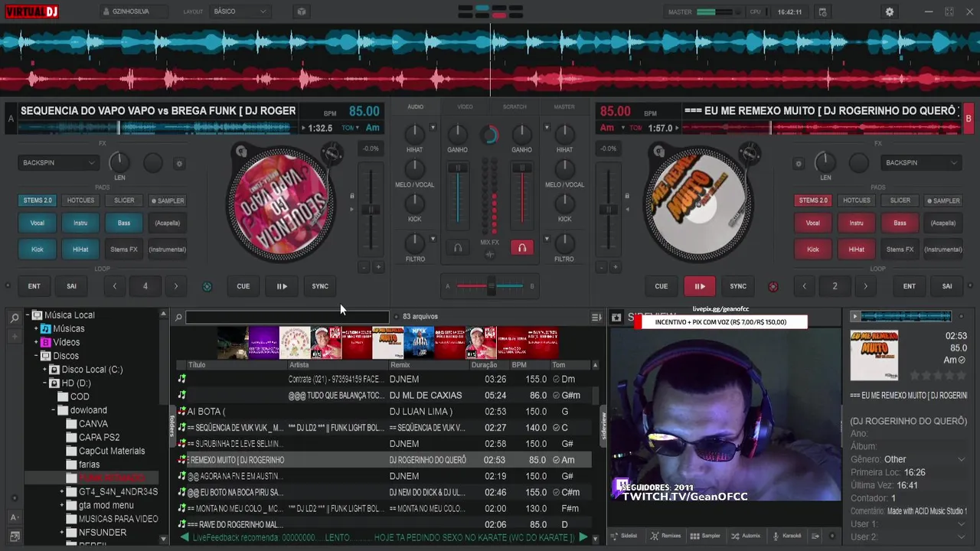Toggle deck B HiHat stem pad

click(856, 249)
